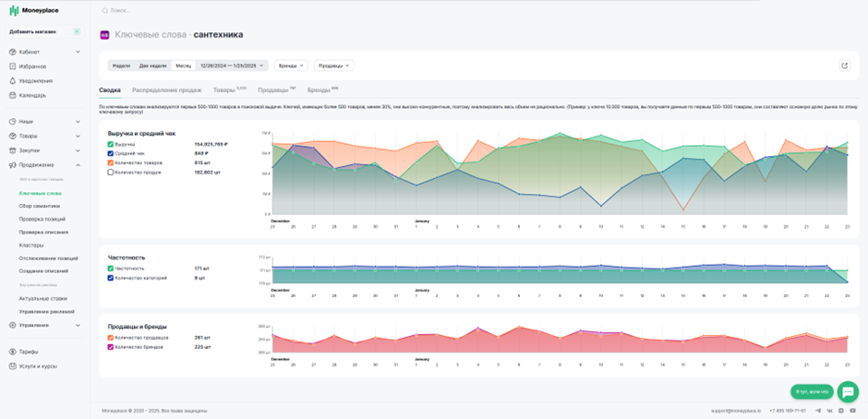Click the search magnifier icon

coord(104,10)
